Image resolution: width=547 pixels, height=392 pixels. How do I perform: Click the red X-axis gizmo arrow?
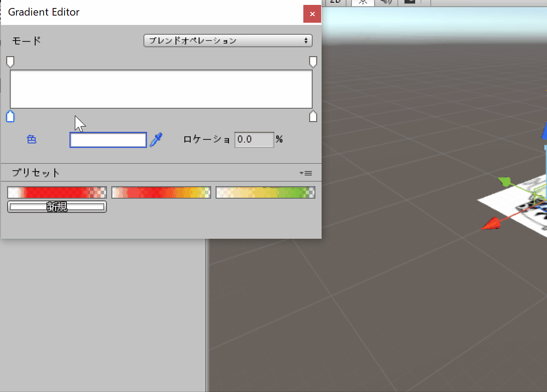click(x=490, y=224)
